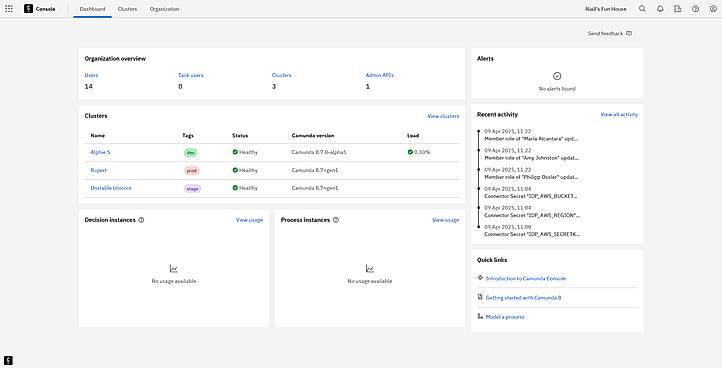Image resolution: width=722 pixels, height=368 pixels.
Task: Open the Model a process link
Action: click(505, 317)
